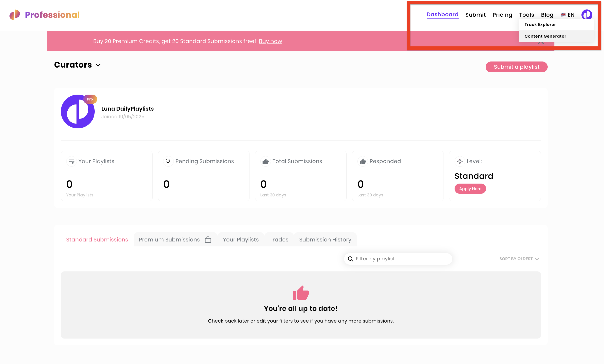Click the Pro badge on avatar
604x364 pixels.
[x=90, y=99]
